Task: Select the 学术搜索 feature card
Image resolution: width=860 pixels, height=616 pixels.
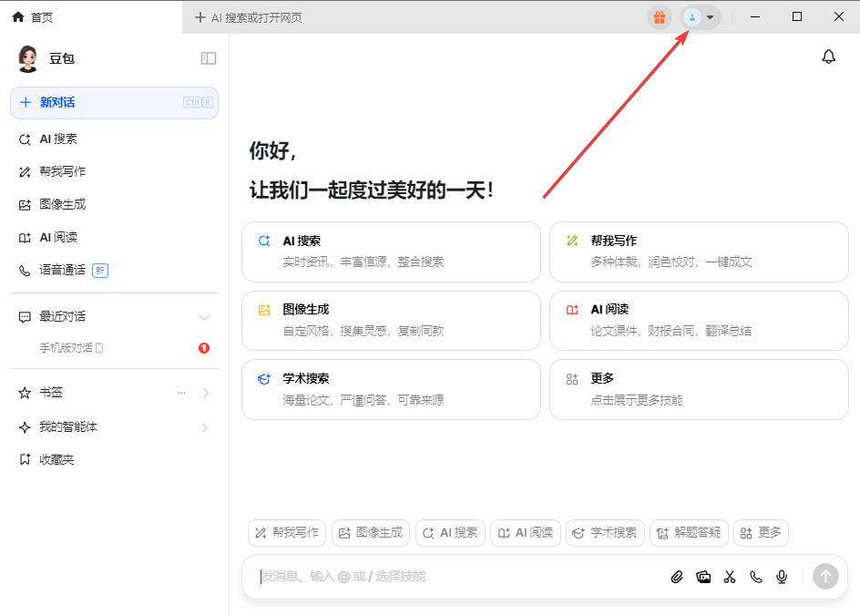Action: [391, 389]
